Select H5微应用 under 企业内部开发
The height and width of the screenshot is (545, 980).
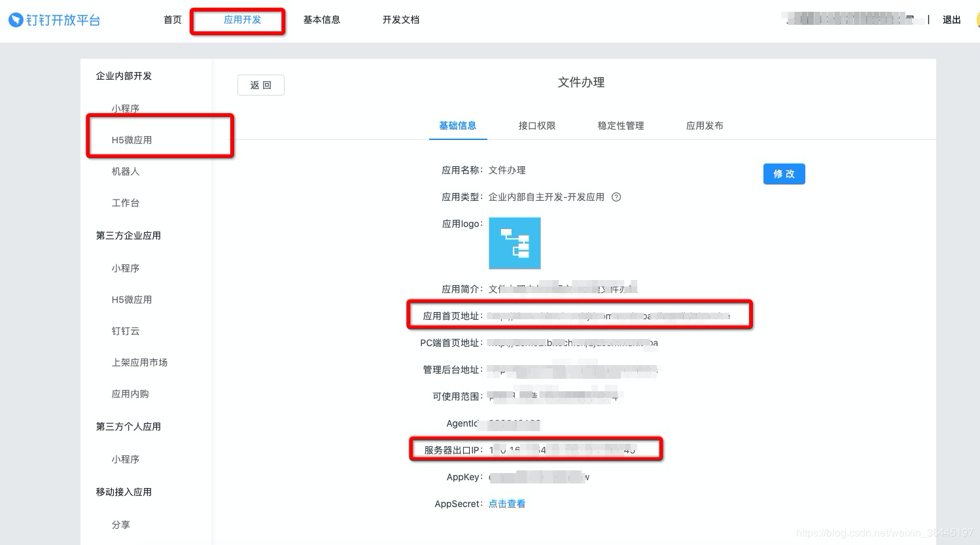click(x=131, y=140)
